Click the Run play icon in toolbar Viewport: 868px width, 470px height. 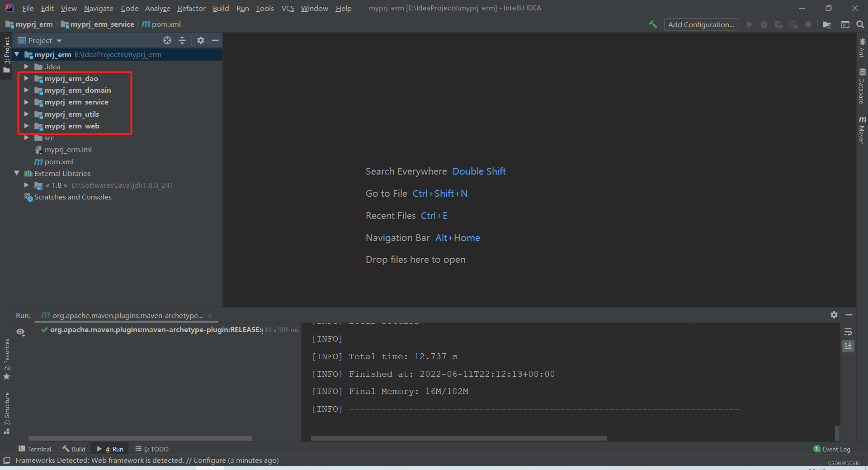click(750, 24)
